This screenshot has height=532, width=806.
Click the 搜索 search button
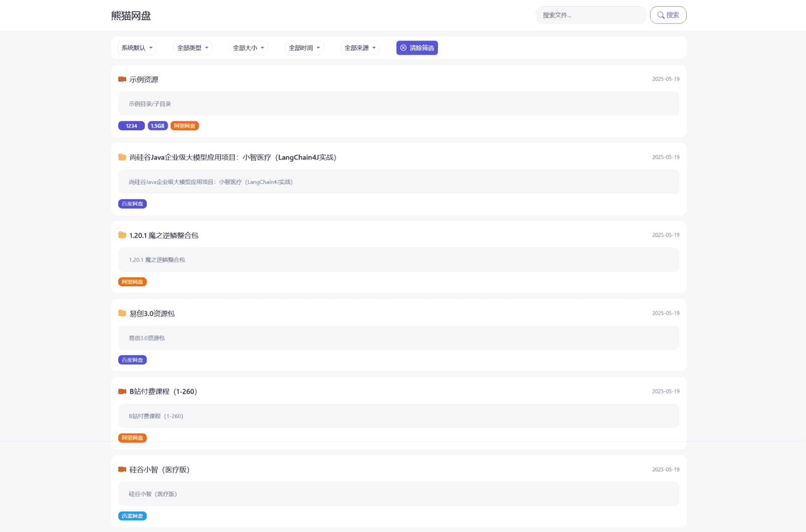click(668, 15)
